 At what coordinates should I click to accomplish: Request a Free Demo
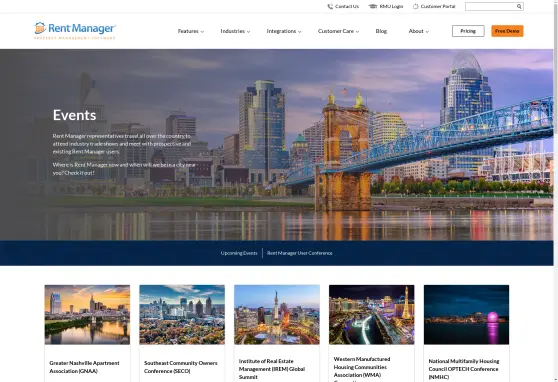point(507,31)
